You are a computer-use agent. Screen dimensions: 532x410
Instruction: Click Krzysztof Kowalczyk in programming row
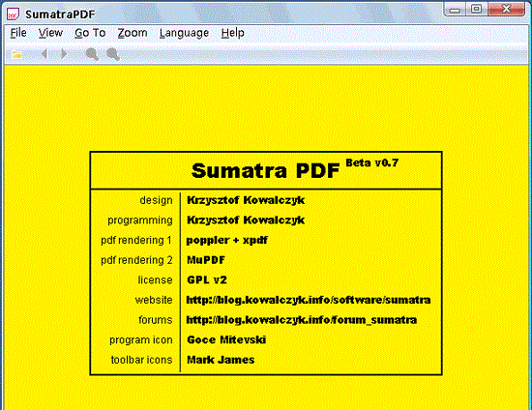[x=246, y=220]
